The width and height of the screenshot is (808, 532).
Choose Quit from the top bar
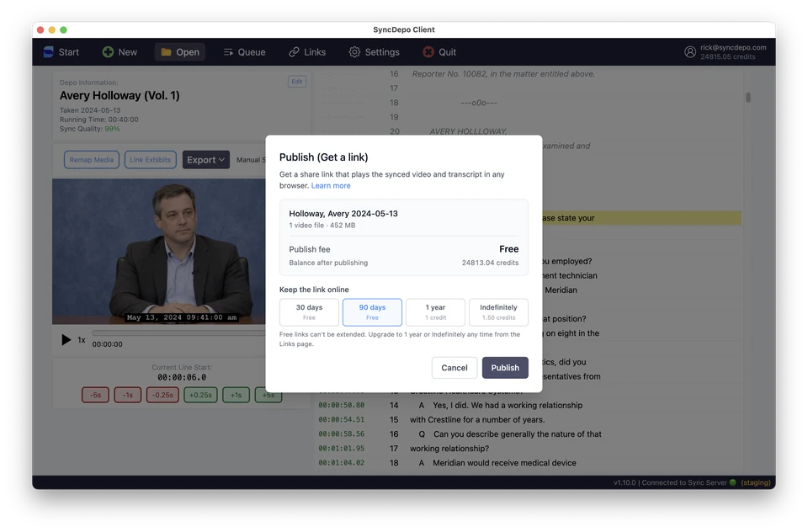point(439,52)
